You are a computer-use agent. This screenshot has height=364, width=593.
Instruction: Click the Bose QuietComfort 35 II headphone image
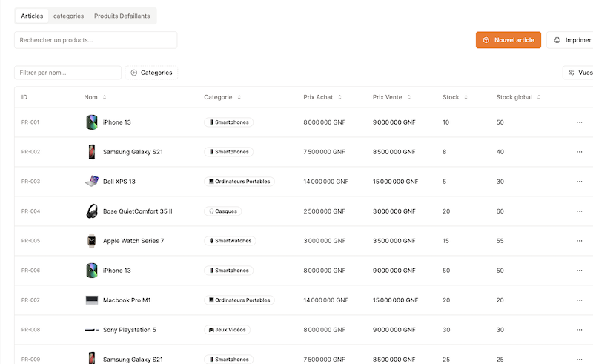tap(92, 211)
